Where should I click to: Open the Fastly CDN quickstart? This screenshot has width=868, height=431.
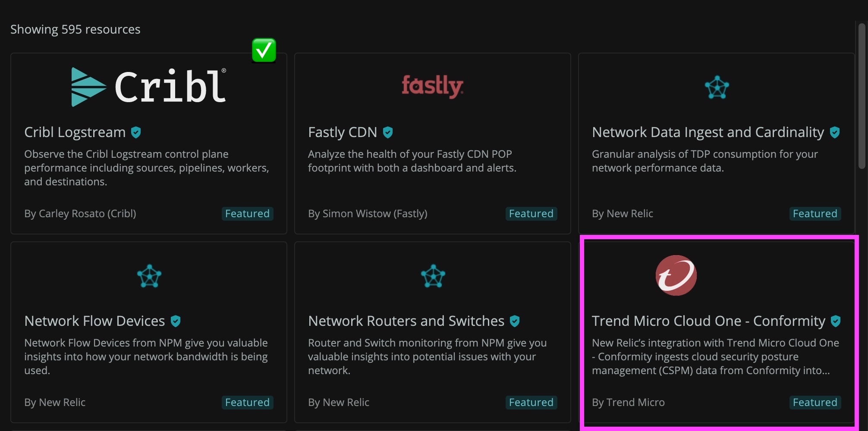pos(342,132)
